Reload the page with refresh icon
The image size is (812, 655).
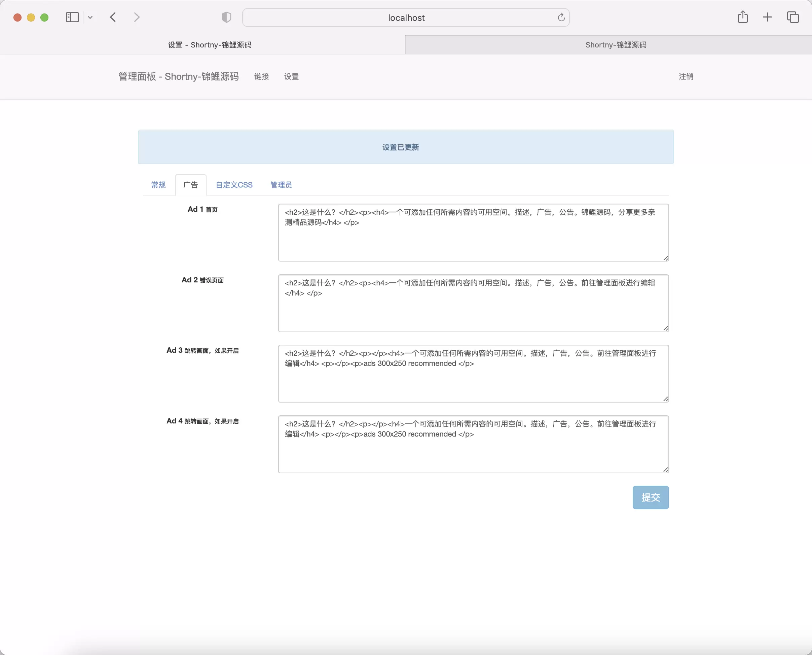coord(561,18)
